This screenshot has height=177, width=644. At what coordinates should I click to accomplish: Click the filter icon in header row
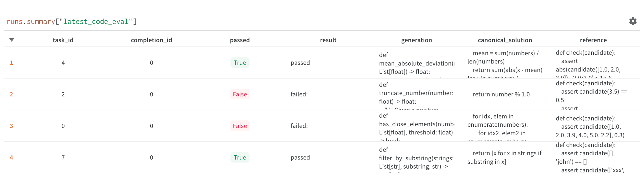pyautogui.click(x=12, y=40)
